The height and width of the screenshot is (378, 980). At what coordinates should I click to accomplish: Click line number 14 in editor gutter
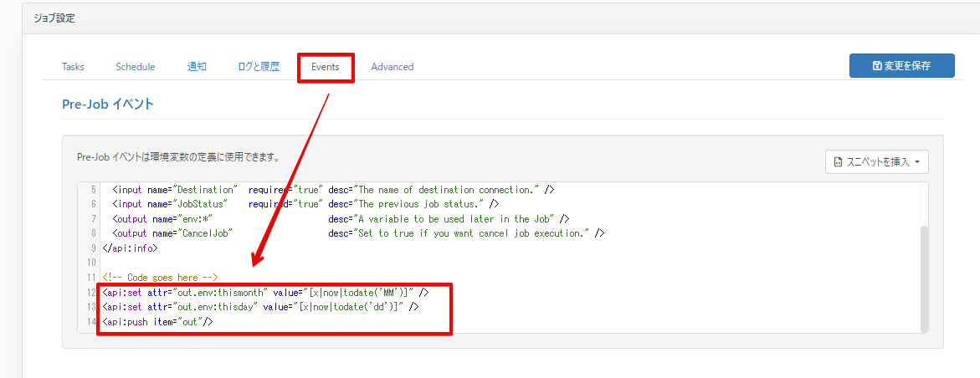click(90, 322)
